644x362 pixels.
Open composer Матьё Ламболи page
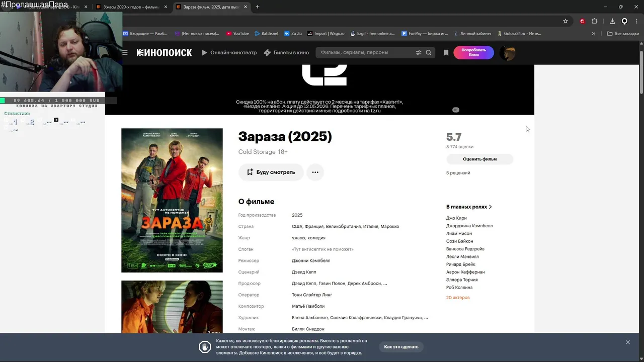click(x=308, y=306)
